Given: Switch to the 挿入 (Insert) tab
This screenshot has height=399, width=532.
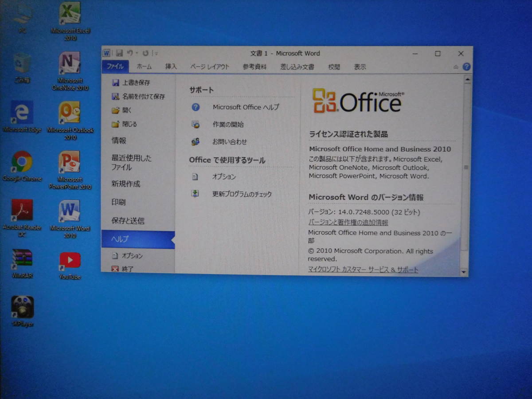Looking at the screenshot, I should 171,67.
